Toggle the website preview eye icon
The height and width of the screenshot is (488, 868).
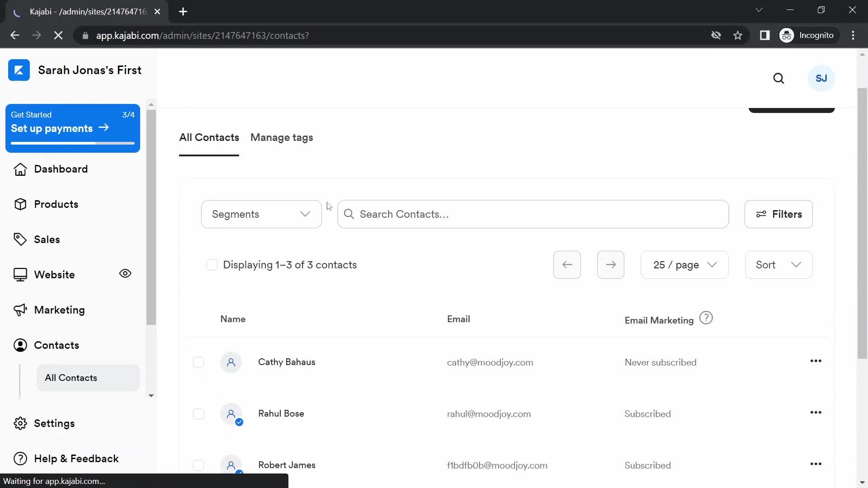click(125, 274)
